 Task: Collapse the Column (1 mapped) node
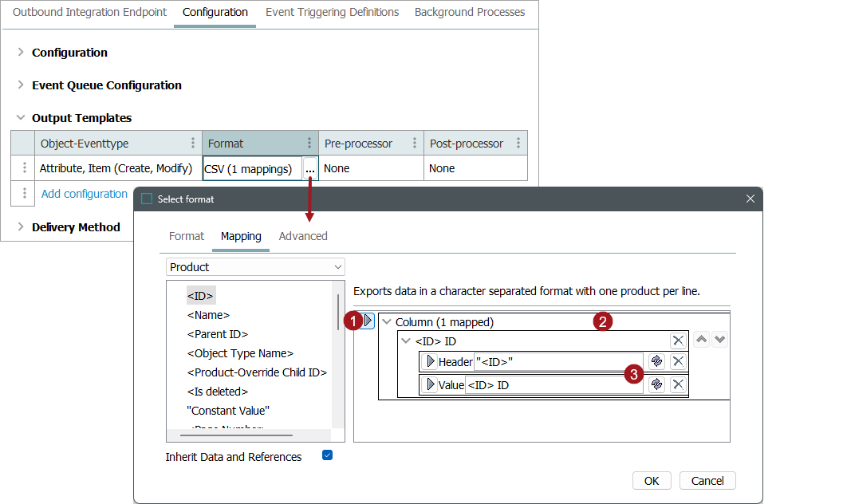[x=388, y=322]
